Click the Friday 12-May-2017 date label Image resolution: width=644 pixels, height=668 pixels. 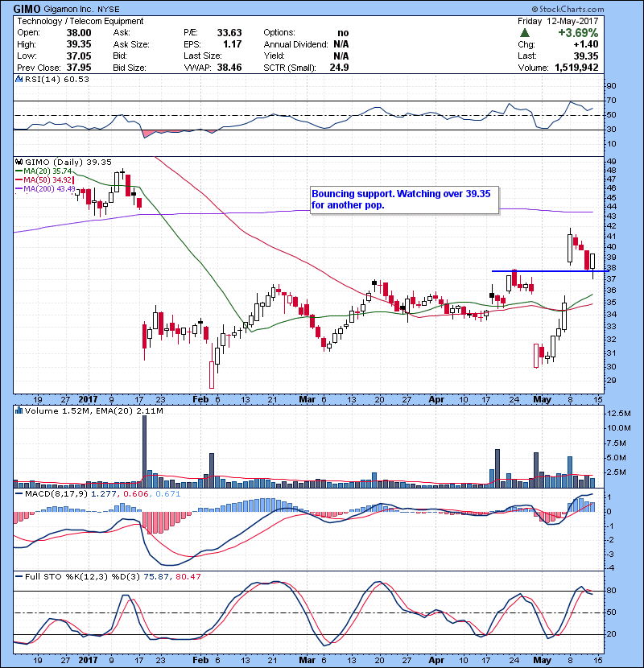pyautogui.click(x=576, y=21)
